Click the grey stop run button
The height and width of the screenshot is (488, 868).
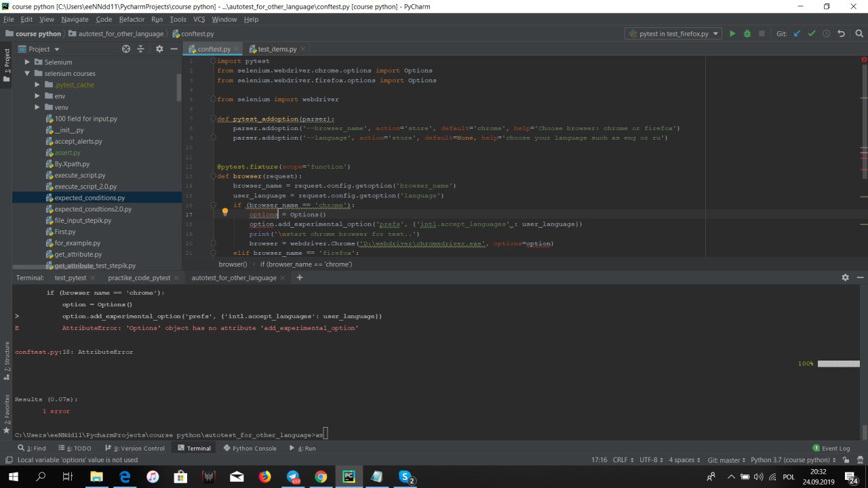click(762, 33)
